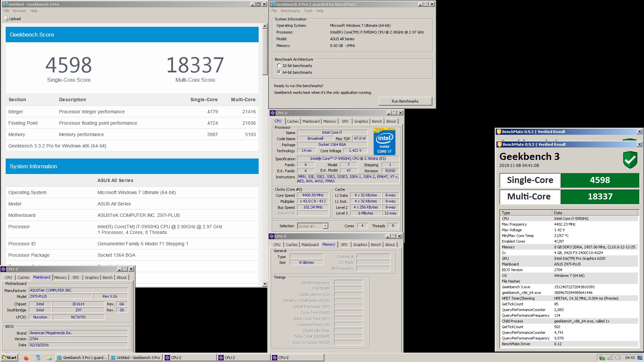
Task: Click the Data column header in BenchMate table
Action: [x=595, y=213]
